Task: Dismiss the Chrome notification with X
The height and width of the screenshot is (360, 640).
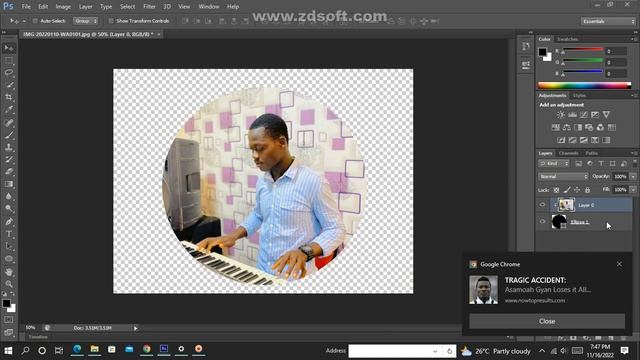Action: (619, 264)
